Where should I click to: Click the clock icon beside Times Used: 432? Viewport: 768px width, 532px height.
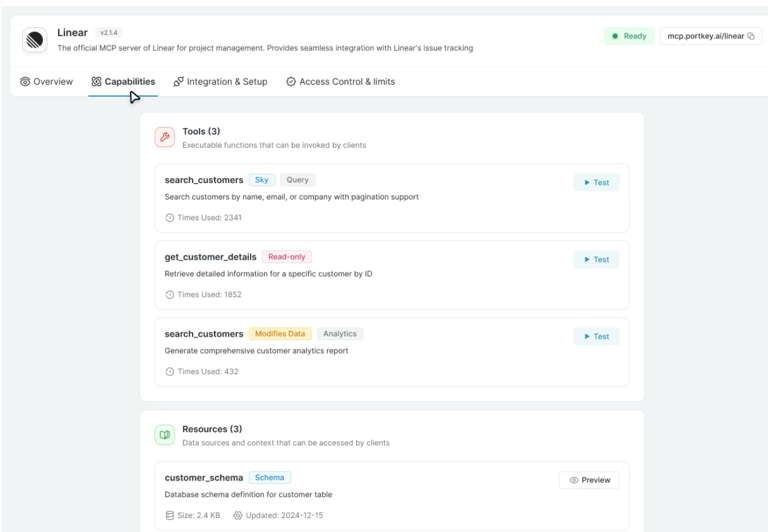[169, 372]
